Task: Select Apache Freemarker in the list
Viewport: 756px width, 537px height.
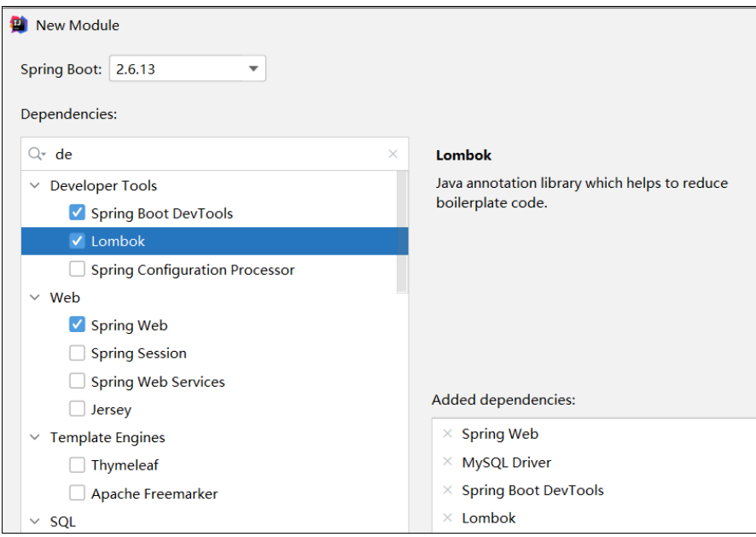Action: 154,493
